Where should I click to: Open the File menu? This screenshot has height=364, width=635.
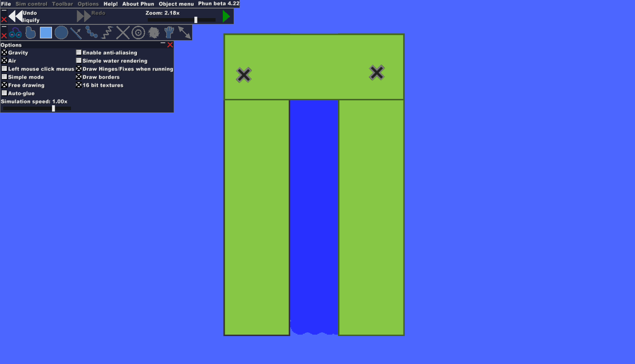click(6, 4)
